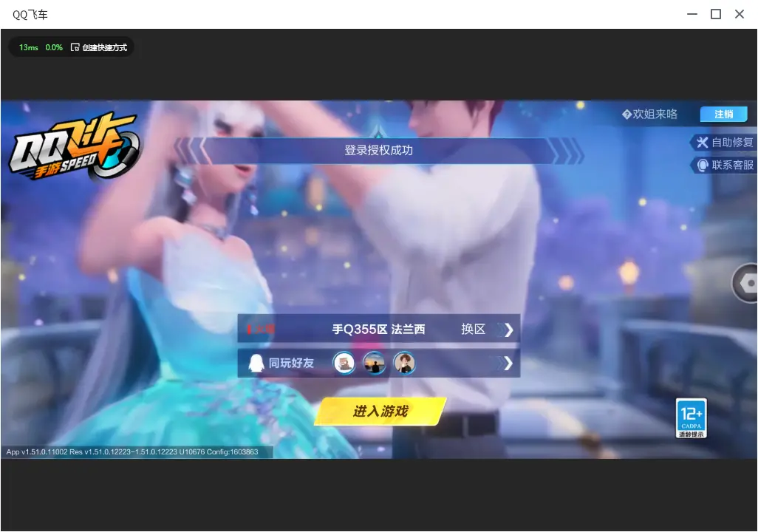Click the 注销 logout button

pos(724,114)
